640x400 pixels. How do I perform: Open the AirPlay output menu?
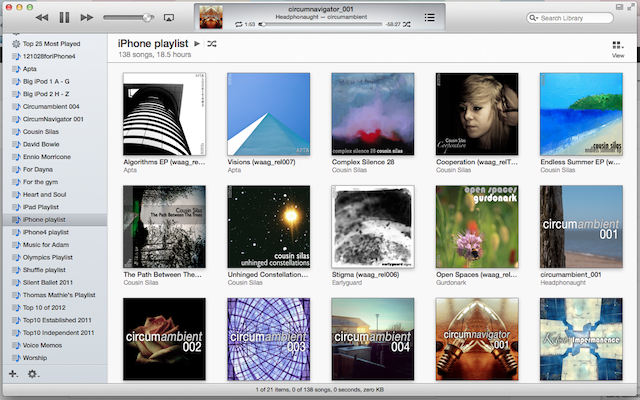169,18
